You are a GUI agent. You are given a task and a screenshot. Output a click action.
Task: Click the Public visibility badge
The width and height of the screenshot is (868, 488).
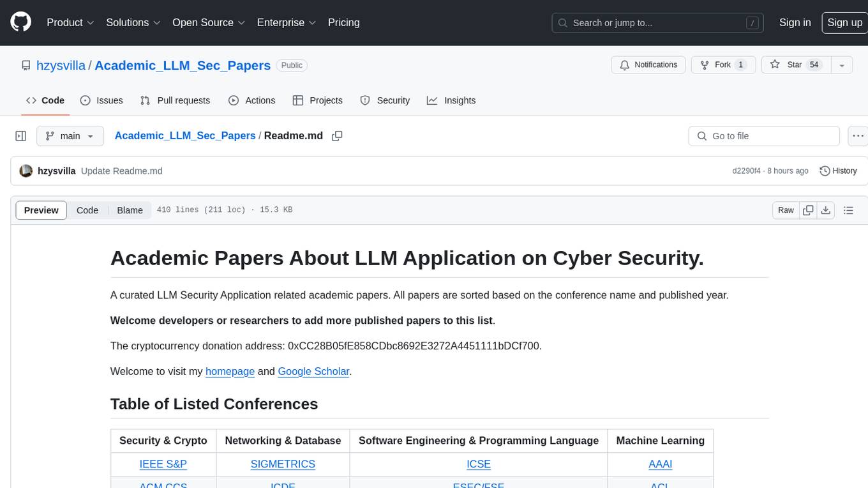tap(292, 65)
